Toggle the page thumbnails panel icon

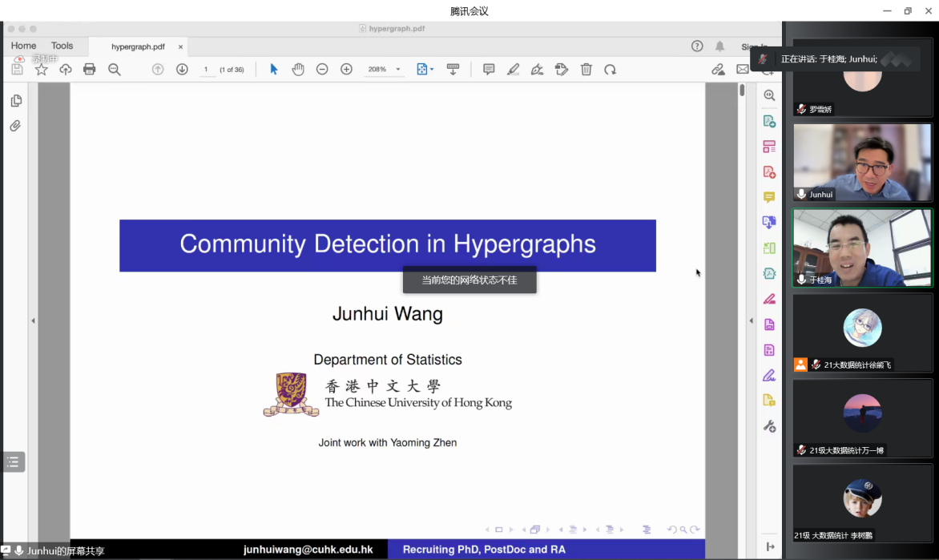pyautogui.click(x=15, y=101)
